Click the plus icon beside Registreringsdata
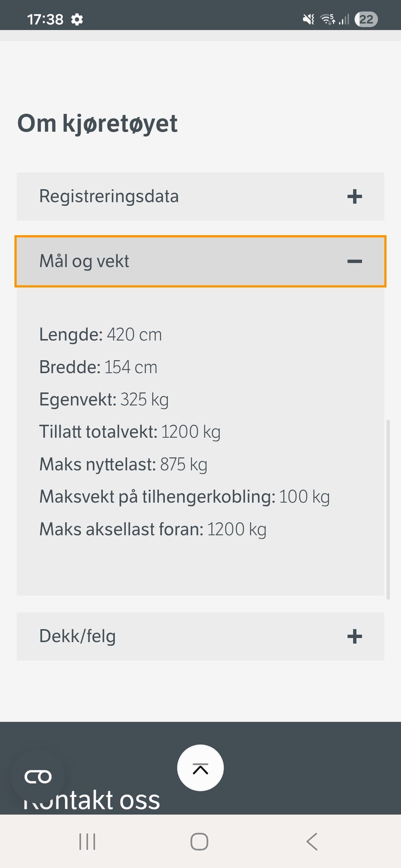Viewport: 401px width, 868px height. [x=355, y=197]
